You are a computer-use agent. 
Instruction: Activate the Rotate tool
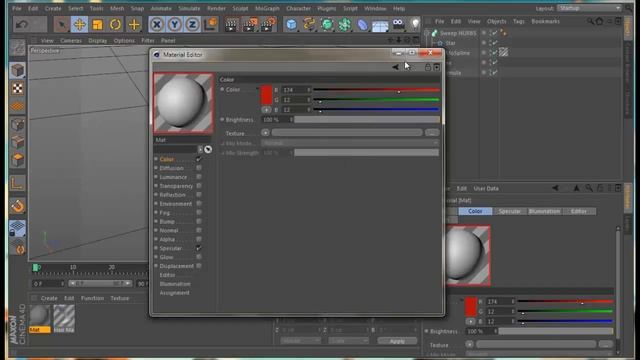click(x=116, y=24)
